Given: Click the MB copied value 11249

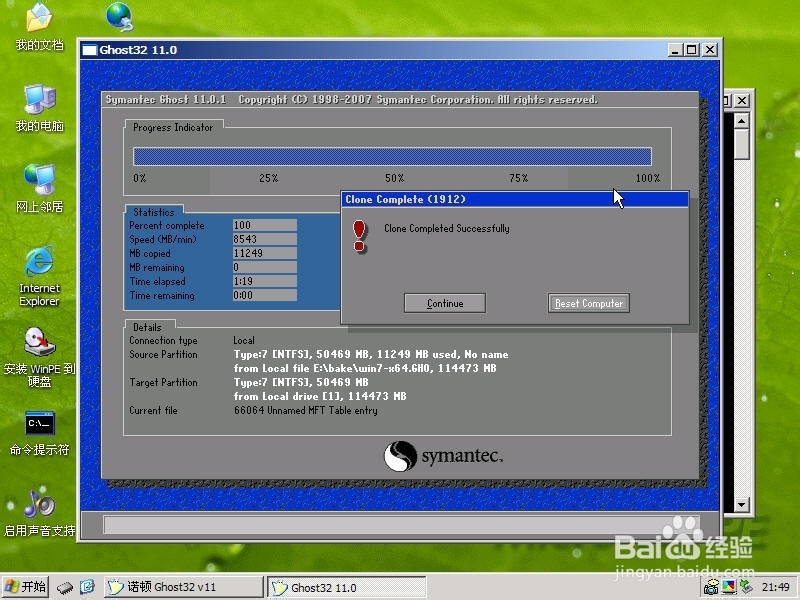Looking at the screenshot, I should [x=264, y=253].
